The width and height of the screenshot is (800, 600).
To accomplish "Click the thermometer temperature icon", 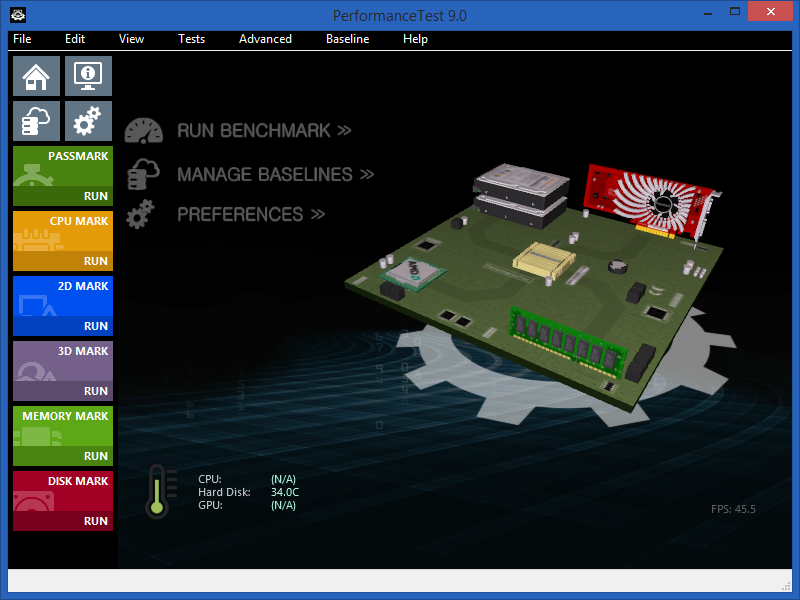I will (157, 491).
